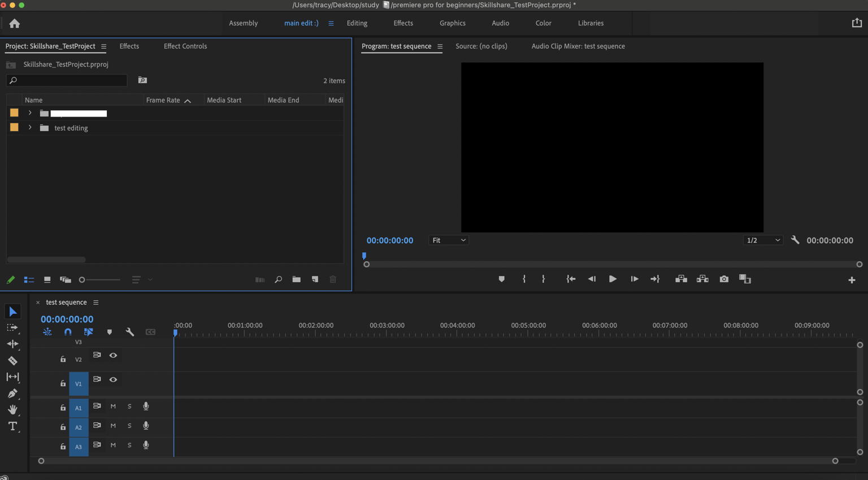Open Audio Clip Mixer tab
Screen dimensions: 868x480
578,46
